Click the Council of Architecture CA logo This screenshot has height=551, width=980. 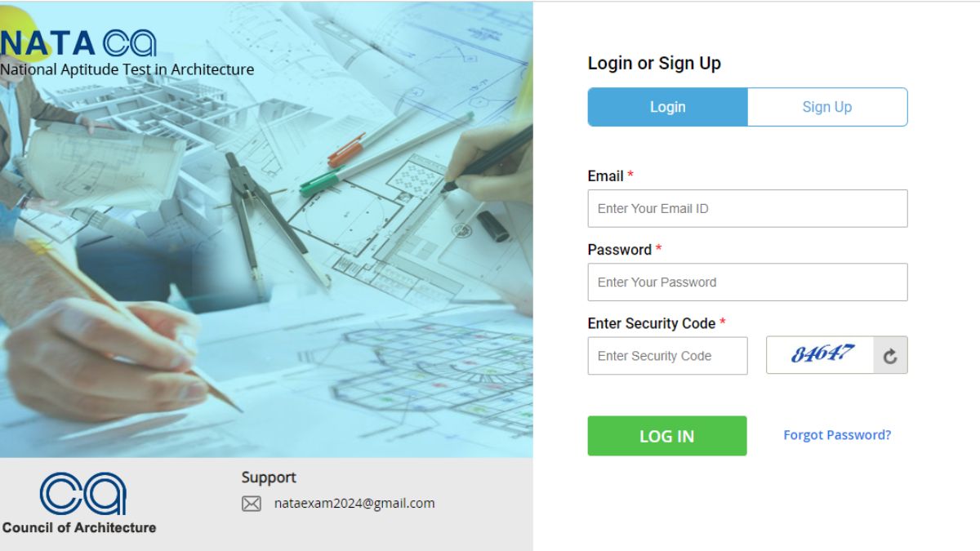(83, 495)
